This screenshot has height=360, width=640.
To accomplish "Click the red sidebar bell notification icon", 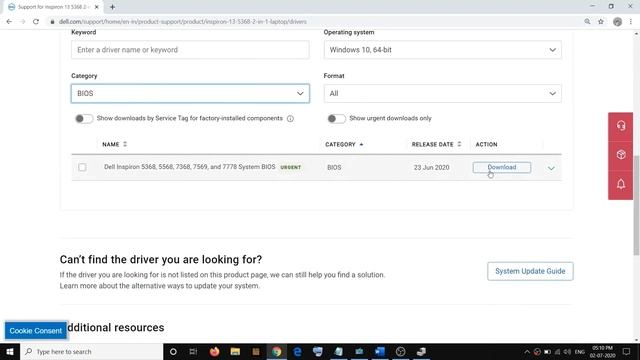I will click(x=621, y=184).
